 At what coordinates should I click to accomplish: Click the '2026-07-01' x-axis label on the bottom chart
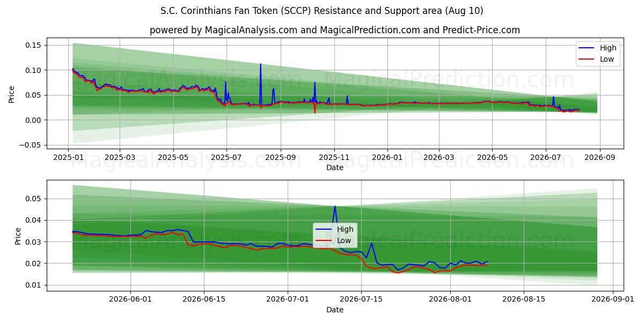(288, 300)
